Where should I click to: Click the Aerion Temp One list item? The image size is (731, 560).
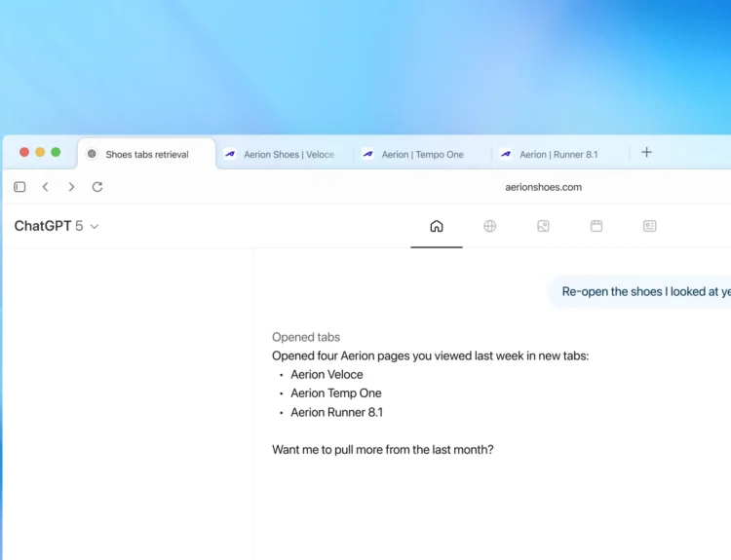click(335, 393)
